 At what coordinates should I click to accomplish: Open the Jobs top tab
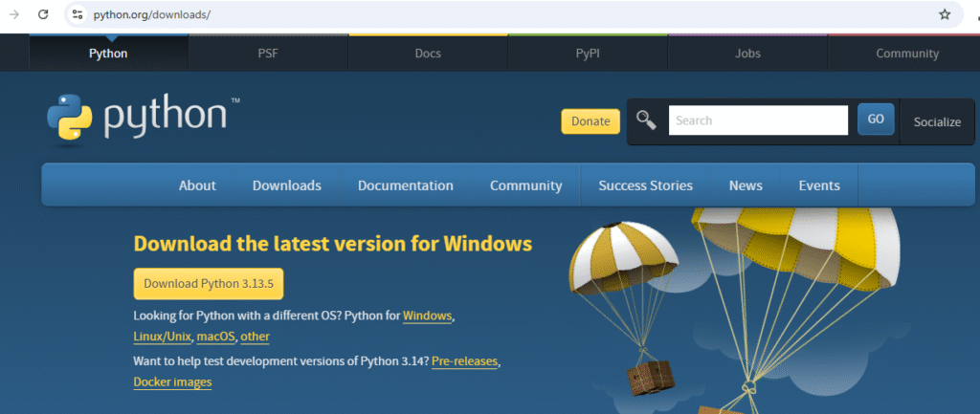[747, 54]
